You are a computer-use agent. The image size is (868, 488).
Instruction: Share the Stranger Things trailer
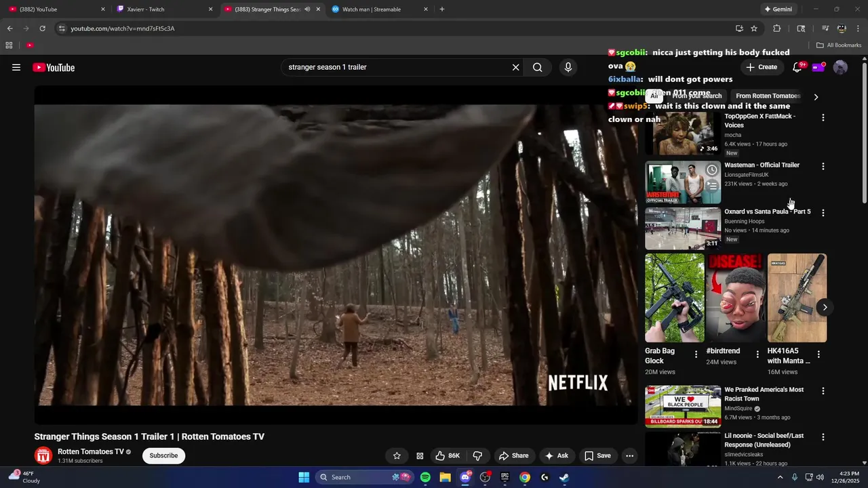[513, 455]
